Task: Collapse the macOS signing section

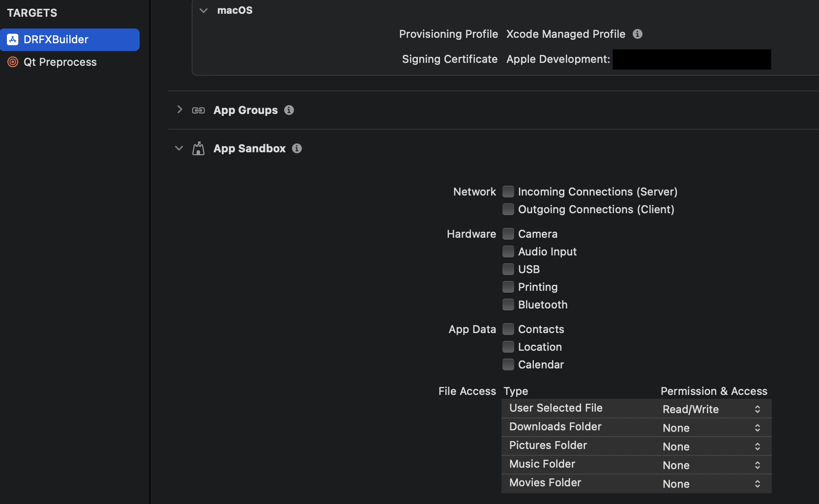Action: [x=204, y=10]
